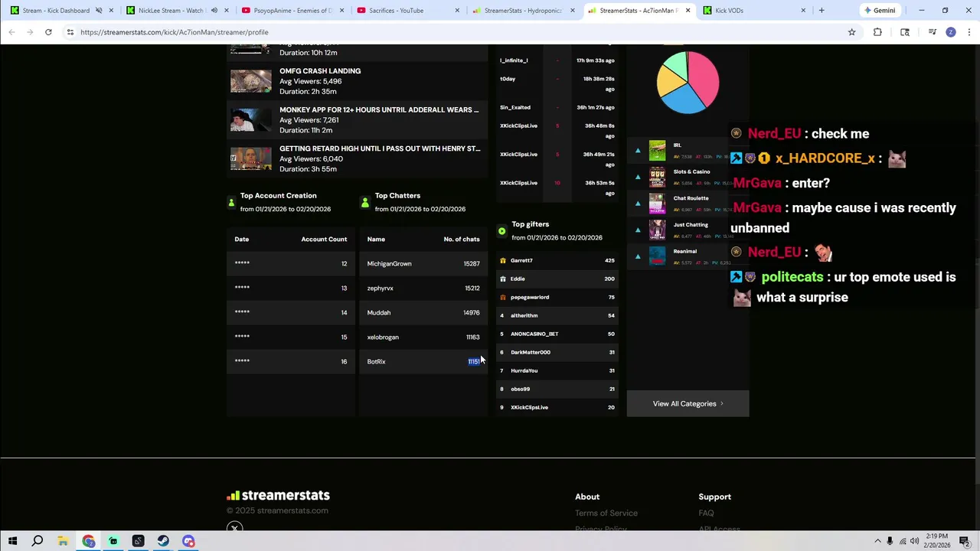Click the site info icon beside URL
980x551 pixels.
coord(70,32)
